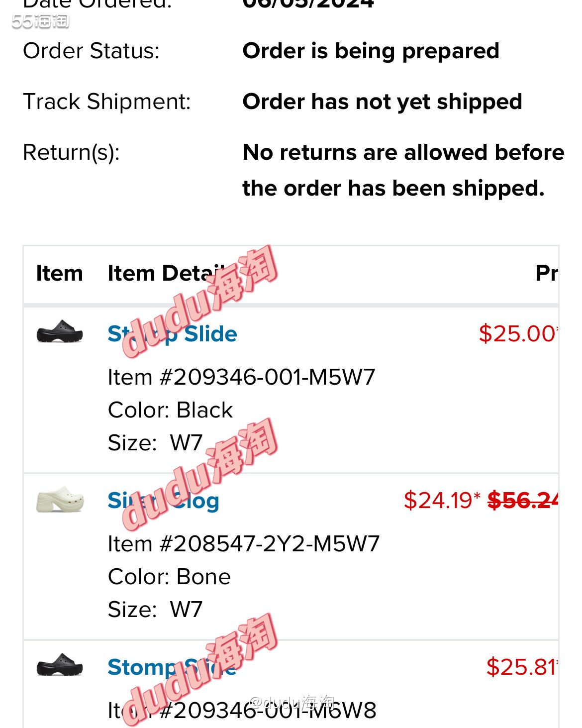Click the 55海淘 logo watermark
This screenshot has width=582, height=728.
coord(41,21)
